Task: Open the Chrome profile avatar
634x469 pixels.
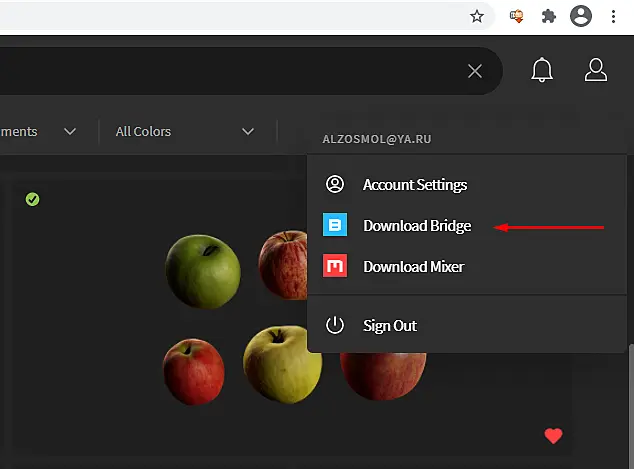Action: 581,16
